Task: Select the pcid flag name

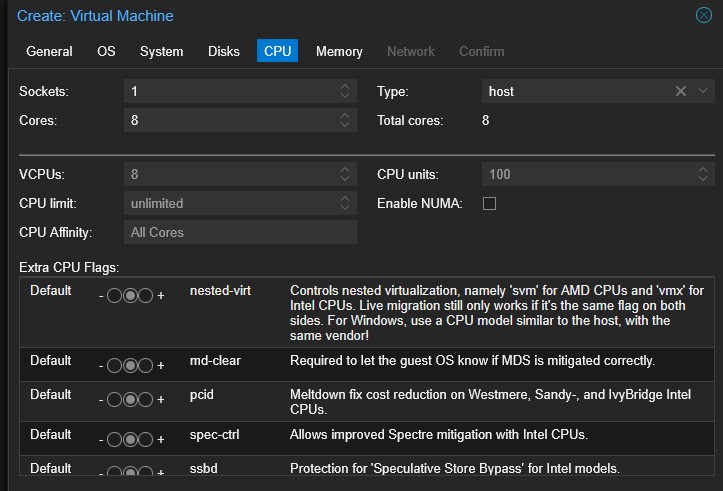Action: tap(202, 395)
